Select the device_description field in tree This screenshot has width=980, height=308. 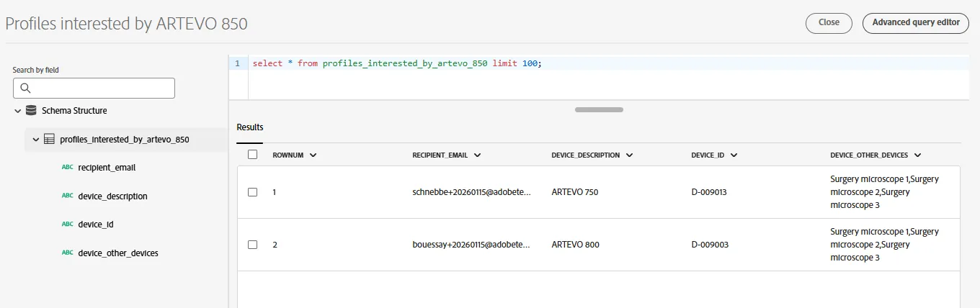[x=112, y=196]
